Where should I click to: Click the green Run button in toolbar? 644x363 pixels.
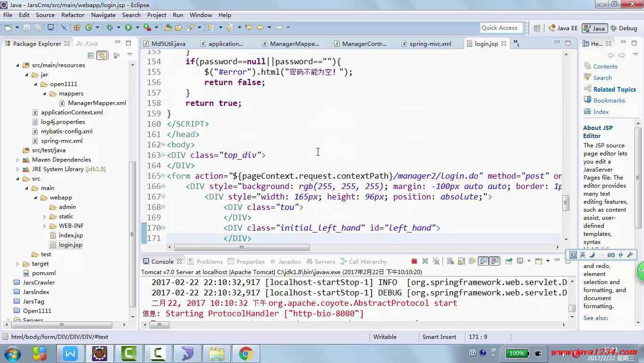pyautogui.click(x=128, y=28)
